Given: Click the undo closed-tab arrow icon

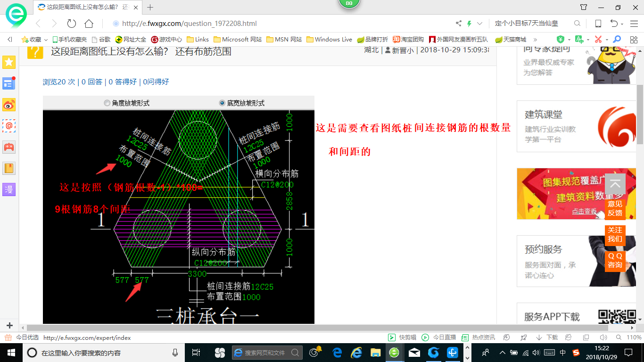Looking at the screenshot, I should click(x=614, y=24).
